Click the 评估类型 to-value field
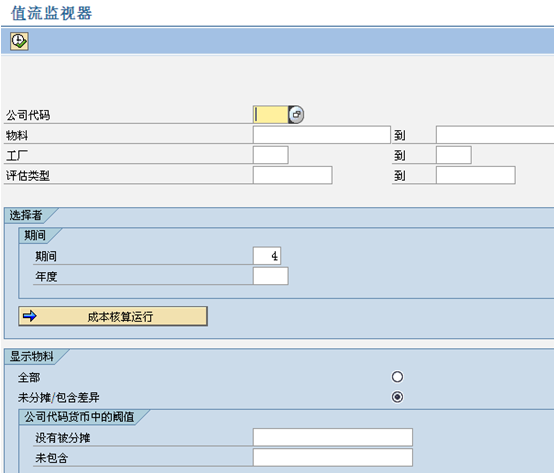 476,175
